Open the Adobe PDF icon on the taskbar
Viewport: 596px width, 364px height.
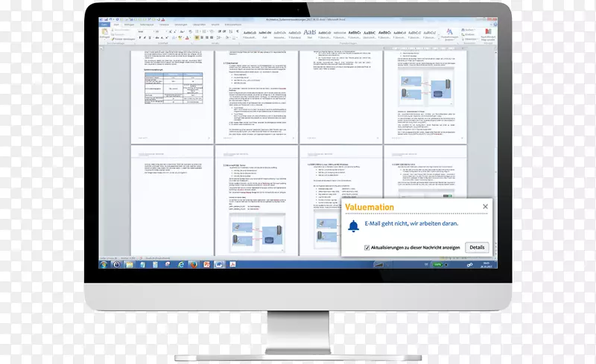(x=232, y=264)
